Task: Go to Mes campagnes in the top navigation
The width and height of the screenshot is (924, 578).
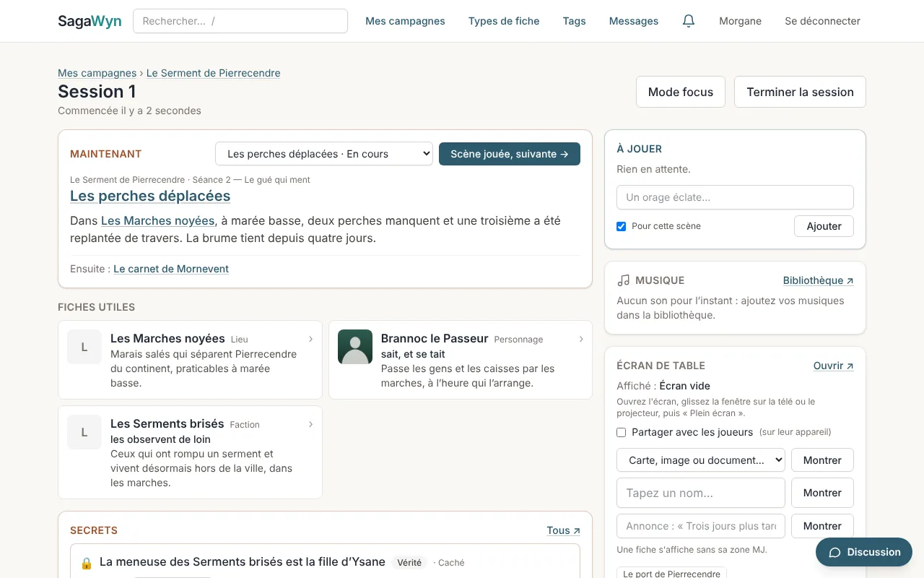Action: 405,21
